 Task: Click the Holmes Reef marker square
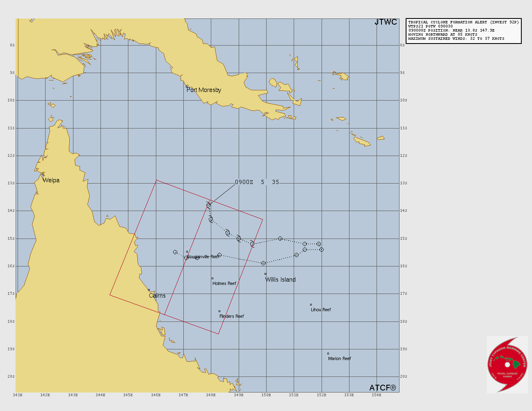212,278
